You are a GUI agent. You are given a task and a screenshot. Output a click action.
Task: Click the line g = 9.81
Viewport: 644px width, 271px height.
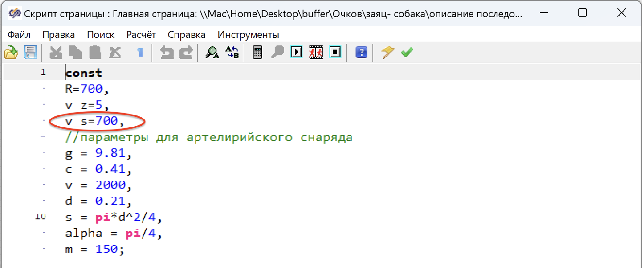(99, 153)
